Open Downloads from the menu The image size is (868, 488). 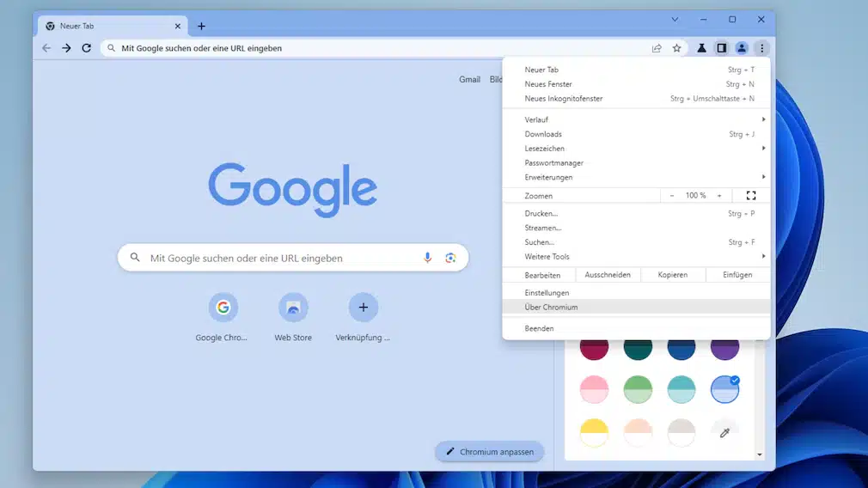click(636, 134)
